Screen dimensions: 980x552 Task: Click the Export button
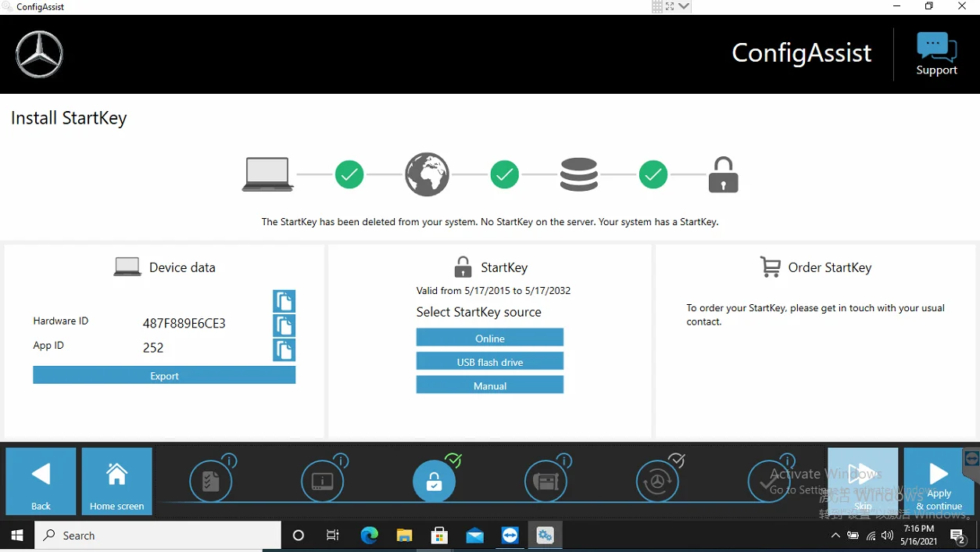[x=164, y=376]
